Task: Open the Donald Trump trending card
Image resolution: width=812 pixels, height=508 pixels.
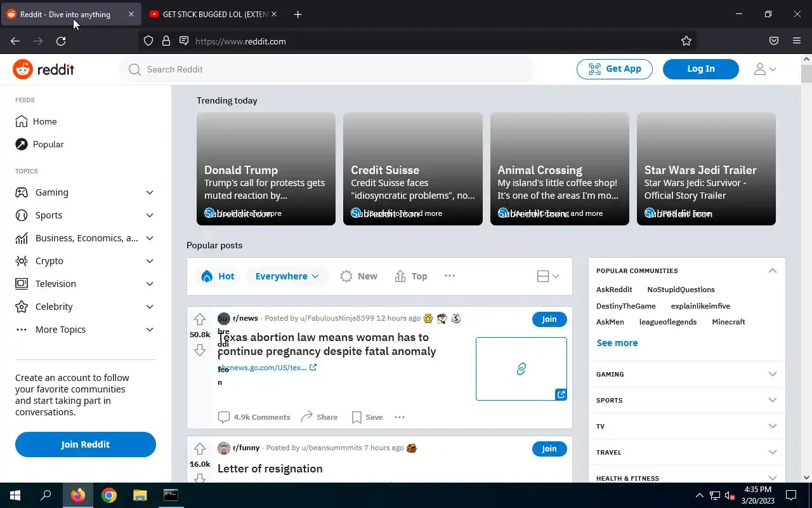Action: click(x=266, y=169)
